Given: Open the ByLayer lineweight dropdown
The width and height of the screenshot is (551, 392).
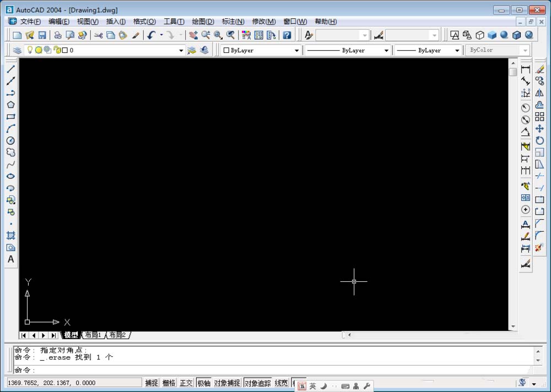Looking at the screenshot, I should pos(457,51).
